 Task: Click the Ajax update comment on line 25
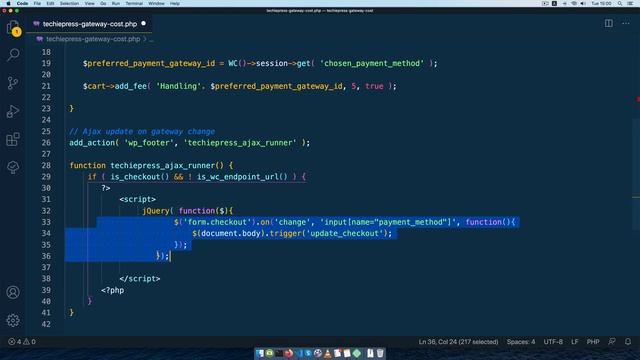point(142,131)
